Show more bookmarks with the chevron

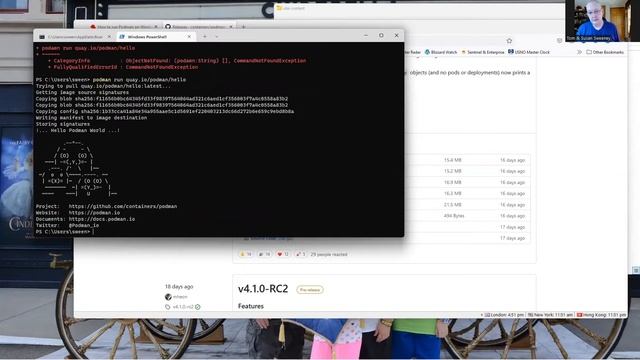click(x=579, y=52)
